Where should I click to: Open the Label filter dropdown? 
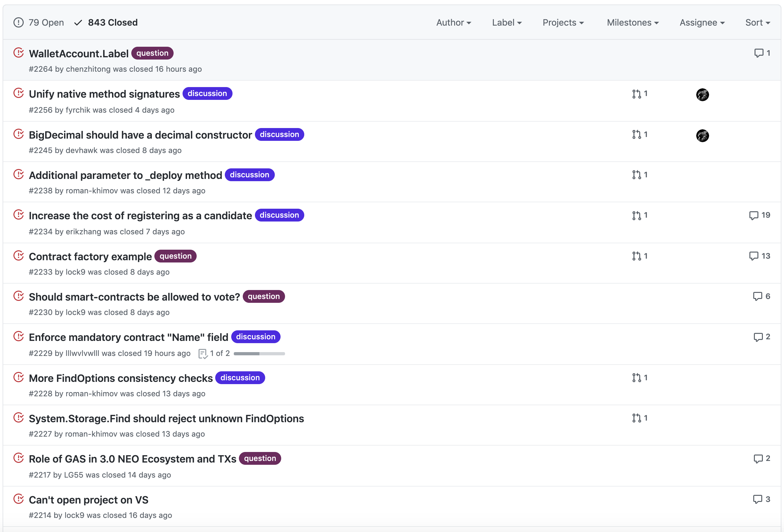pyautogui.click(x=507, y=23)
